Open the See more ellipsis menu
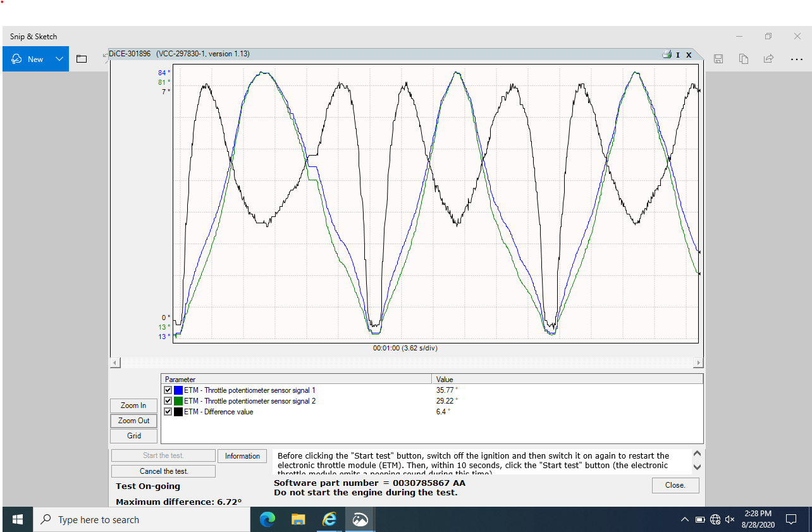Viewport: 812px width, 532px height. pyautogui.click(x=797, y=59)
